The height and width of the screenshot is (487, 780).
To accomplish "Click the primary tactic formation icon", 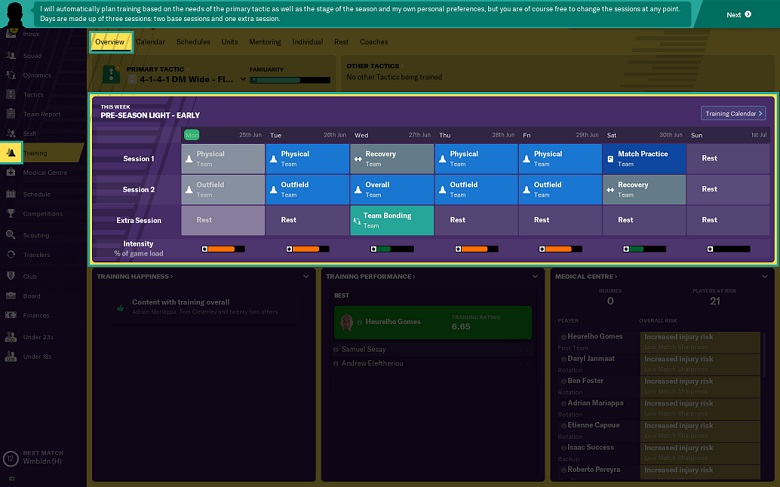I will click(x=111, y=74).
